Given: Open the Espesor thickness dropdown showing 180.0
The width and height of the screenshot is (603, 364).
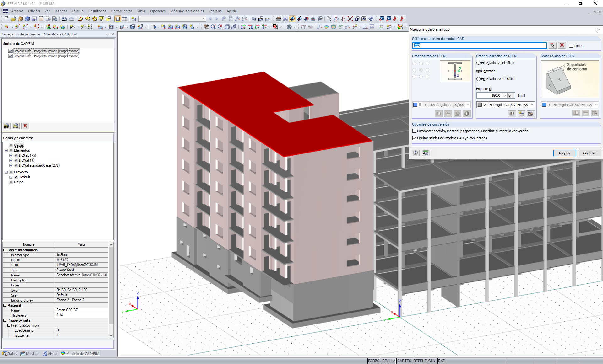Looking at the screenshot, I should point(505,95).
